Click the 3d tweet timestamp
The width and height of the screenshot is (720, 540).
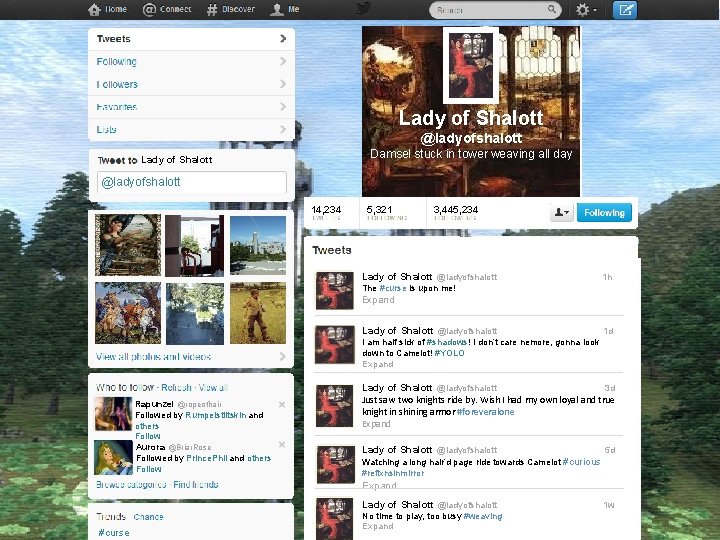pyautogui.click(x=609, y=388)
